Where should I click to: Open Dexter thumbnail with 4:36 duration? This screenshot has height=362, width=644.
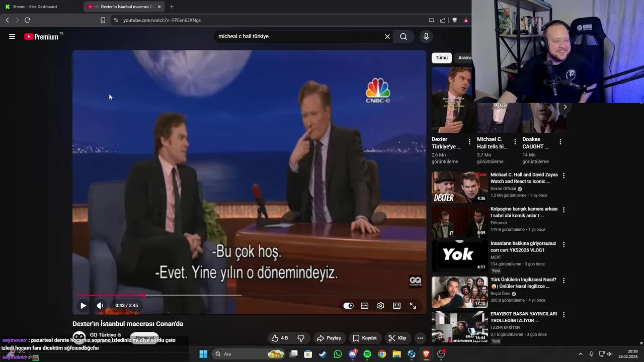[x=459, y=187]
